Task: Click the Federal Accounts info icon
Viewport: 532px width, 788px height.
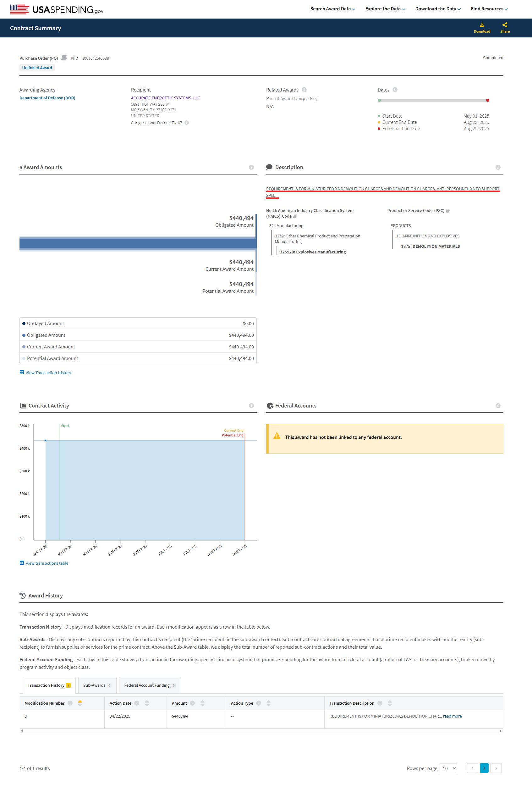Action: coord(498,406)
